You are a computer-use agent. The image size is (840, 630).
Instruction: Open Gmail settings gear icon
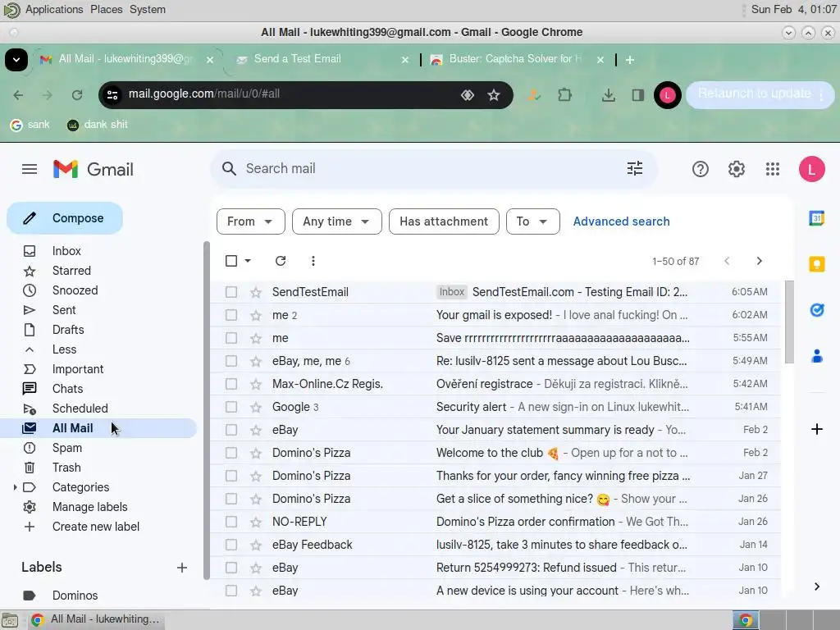point(737,169)
